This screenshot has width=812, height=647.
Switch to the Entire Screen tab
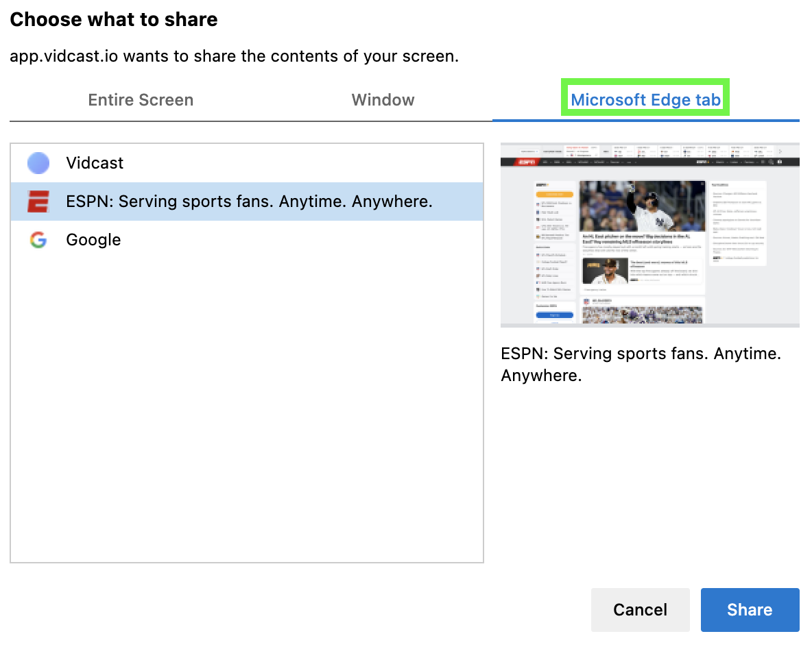(141, 100)
